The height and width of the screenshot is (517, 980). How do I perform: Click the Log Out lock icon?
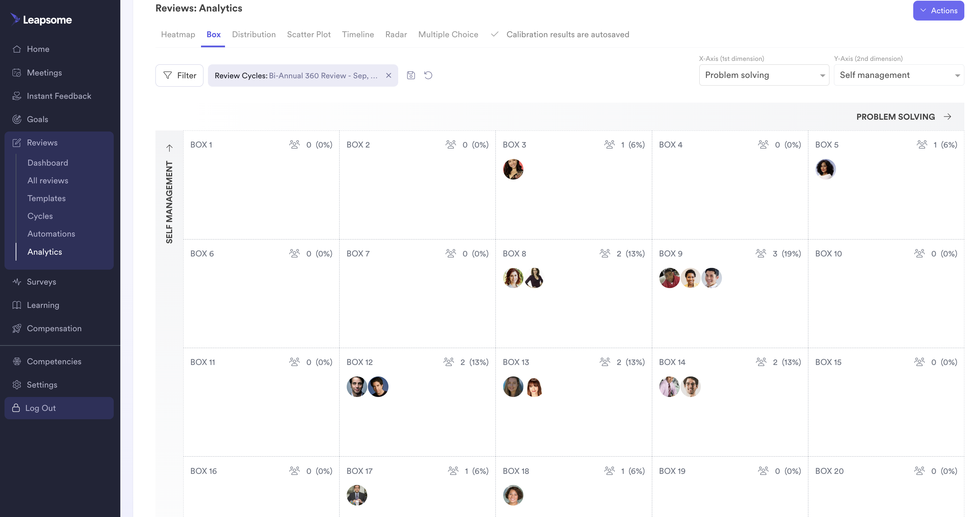[x=16, y=408]
